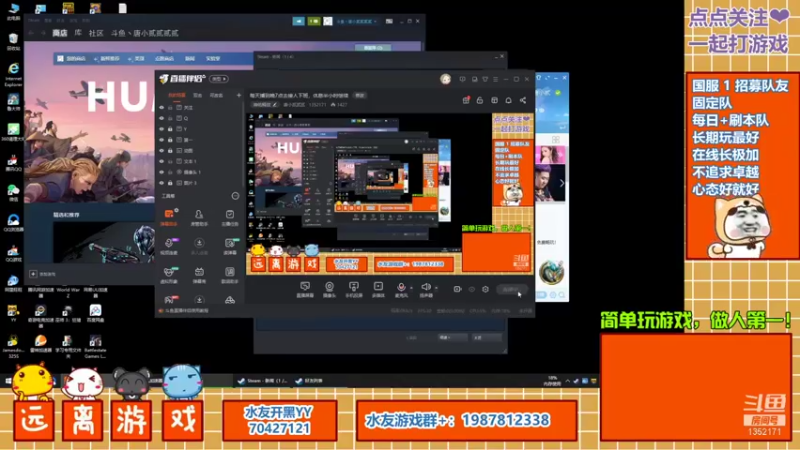Click the 扬声器 speaker icon
Image resolution: width=800 pixels, height=450 pixels.
point(426,288)
